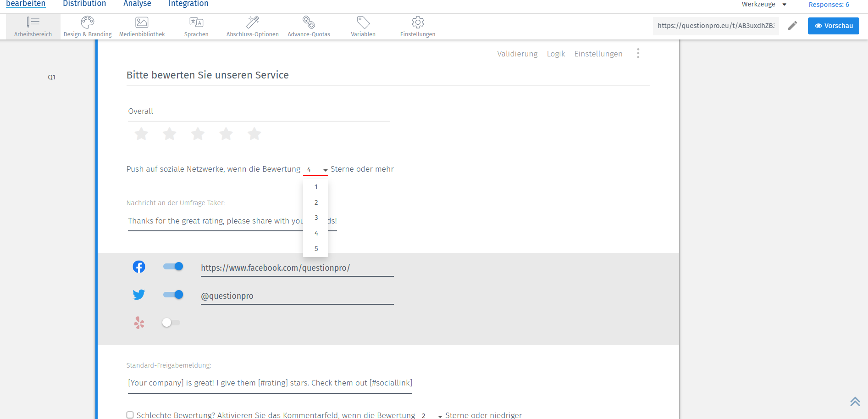This screenshot has height=419, width=868.
Task: Edit the Standard-Freigabemeldung text field
Action: (x=270, y=383)
